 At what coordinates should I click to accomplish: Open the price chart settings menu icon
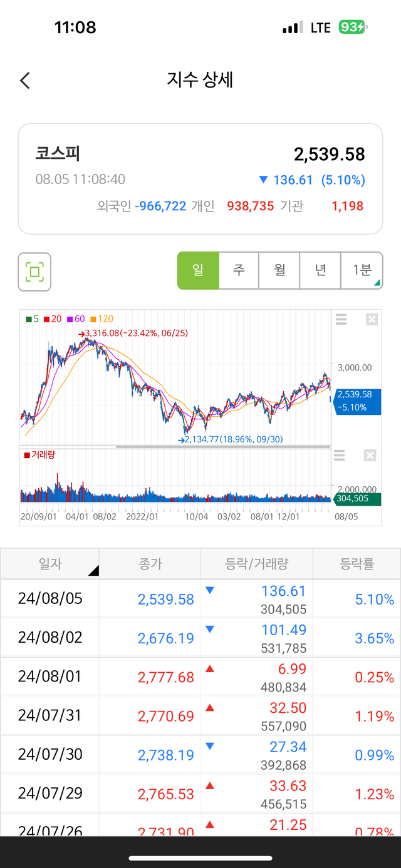341,320
